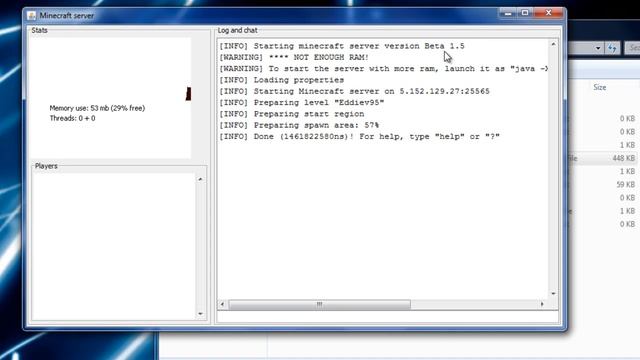The width and height of the screenshot is (640, 360).
Task: Click the Players list scroll-up arrow
Action: click(200, 179)
